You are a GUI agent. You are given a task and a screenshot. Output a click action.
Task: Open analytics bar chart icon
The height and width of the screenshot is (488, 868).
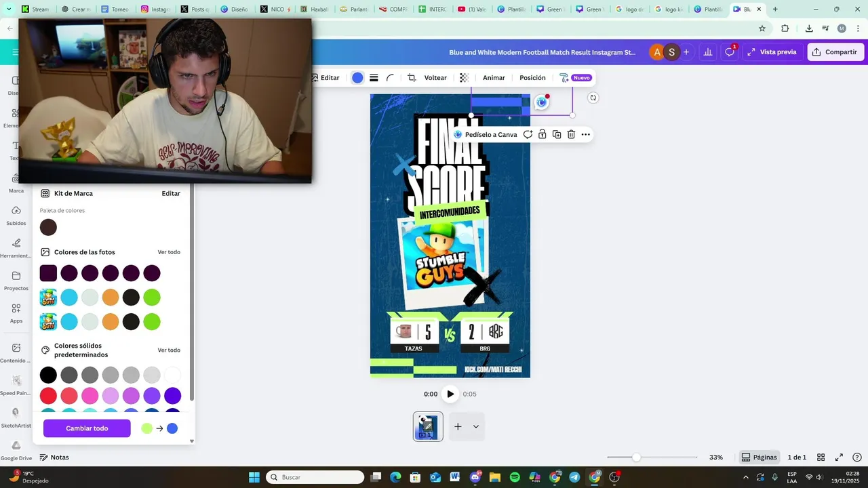point(708,52)
